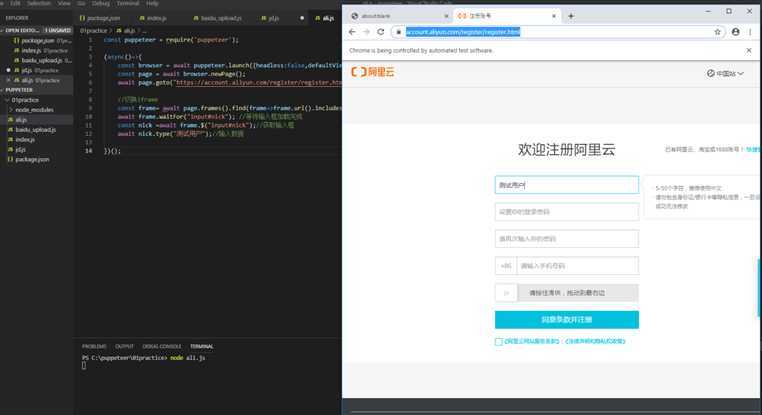Select jd.js in the 01practice file tree
The width and height of the screenshot is (762, 415).
click(x=36, y=150)
